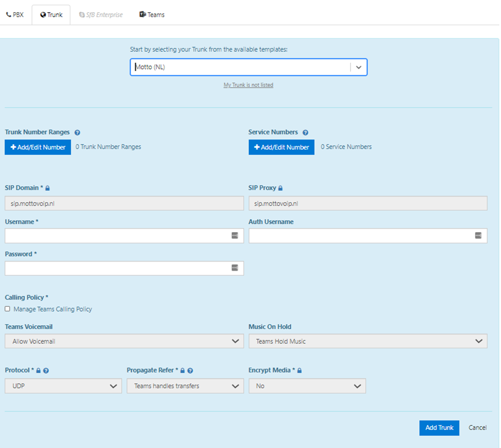
Task: Click autofill icon in Password field
Action: pos(235,268)
